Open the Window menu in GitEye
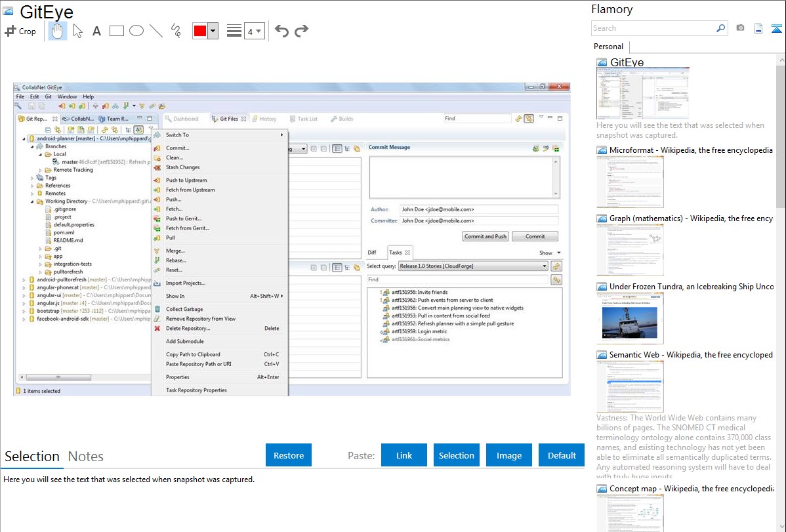786x532 pixels. point(67,97)
